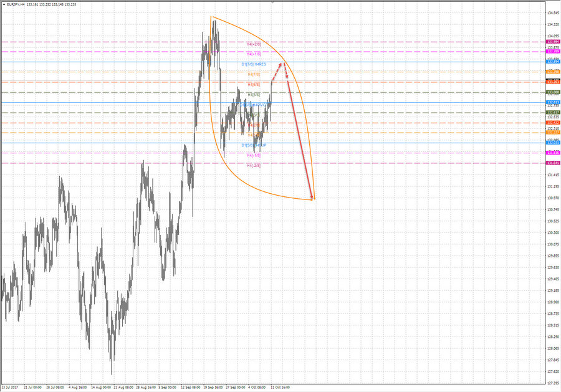Click the red 133.203 price tag
The image size is (561, 392).
click(x=553, y=82)
